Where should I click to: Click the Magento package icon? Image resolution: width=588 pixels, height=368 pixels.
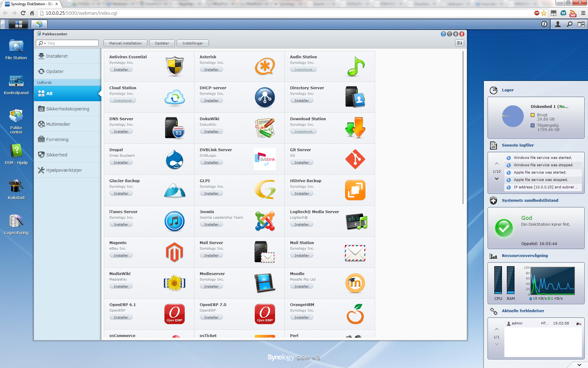tap(175, 252)
